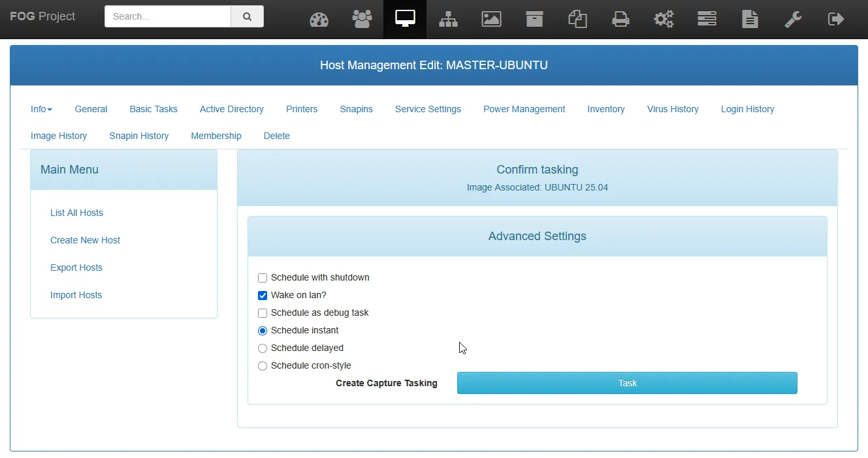
Task: Open the Users management icon
Action: (x=362, y=20)
